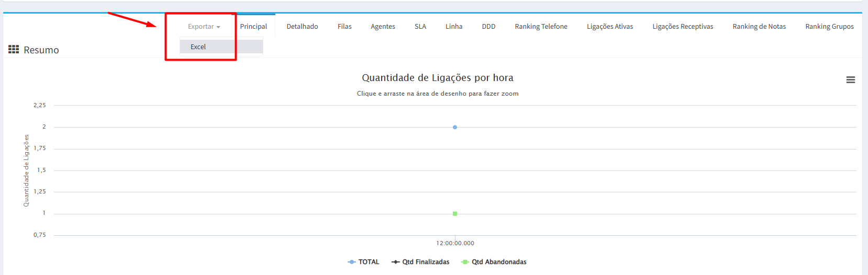
Task: Select the Ranking Grupos tab
Action: [x=829, y=27]
